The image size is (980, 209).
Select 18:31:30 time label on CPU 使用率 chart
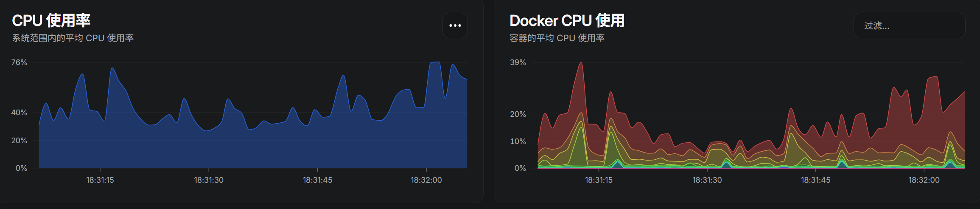pos(209,180)
